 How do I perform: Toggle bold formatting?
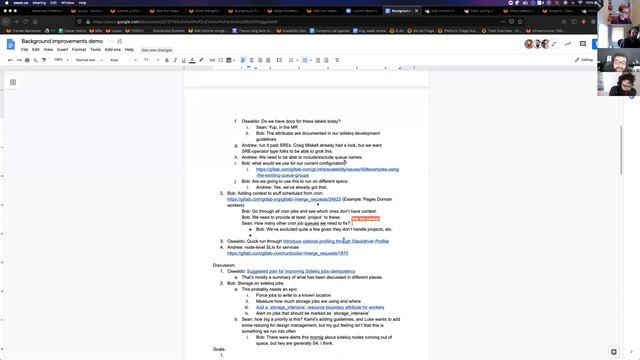(167, 60)
